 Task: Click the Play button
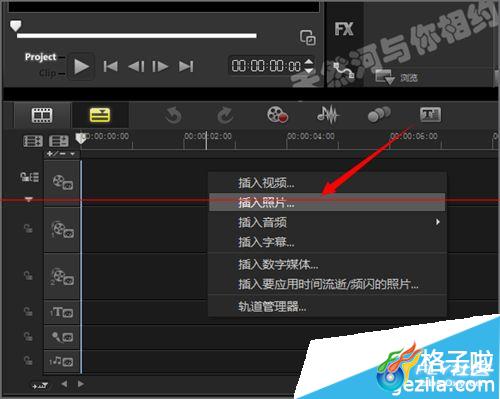(x=81, y=66)
